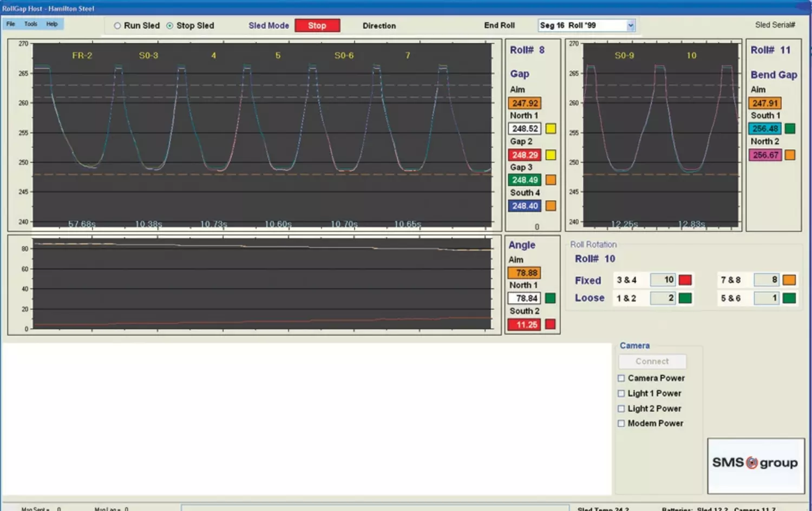Select the Stop Sled radio button
The image size is (812, 511).
coord(170,25)
